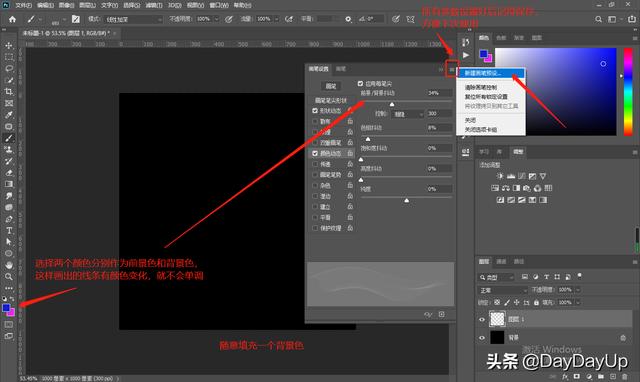Open layer filter type dropdown
The height and width of the screenshot is (382, 640).
[x=496, y=277]
